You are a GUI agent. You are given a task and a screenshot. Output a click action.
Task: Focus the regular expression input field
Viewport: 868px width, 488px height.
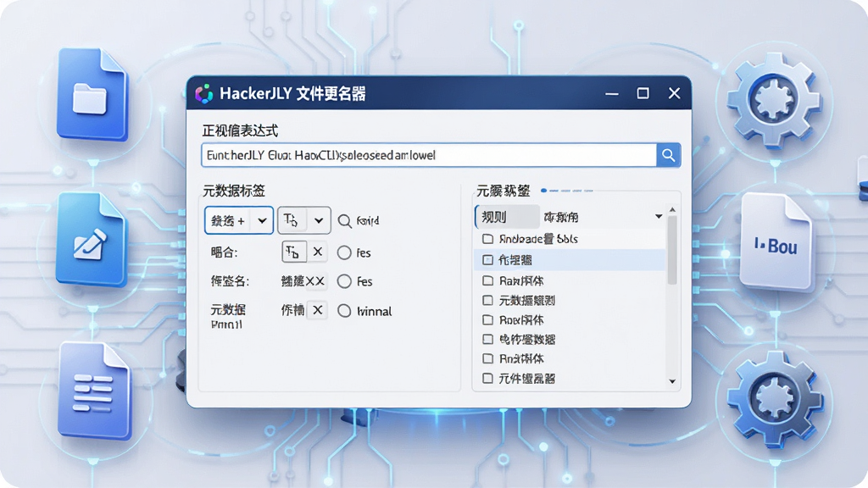pyautogui.click(x=429, y=156)
